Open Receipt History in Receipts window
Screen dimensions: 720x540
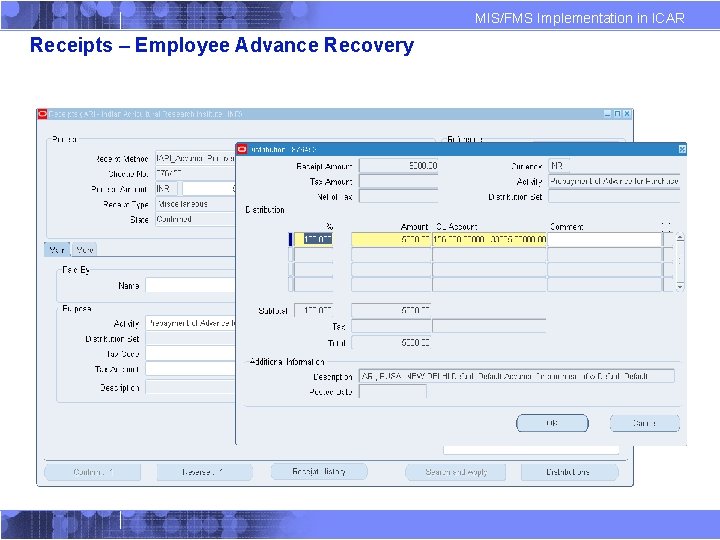319,472
